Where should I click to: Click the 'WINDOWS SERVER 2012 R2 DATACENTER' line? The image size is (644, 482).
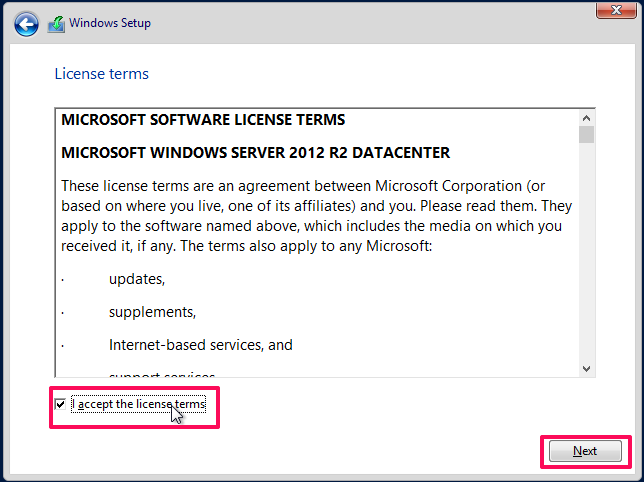coord(255,153)
